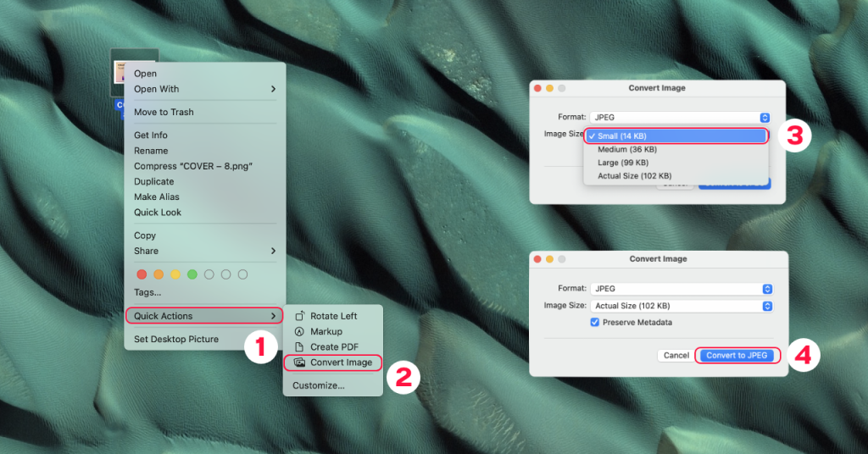Choose Convert Image quick action
Viewport: 868px width, 454px height.
coord(332,363)
